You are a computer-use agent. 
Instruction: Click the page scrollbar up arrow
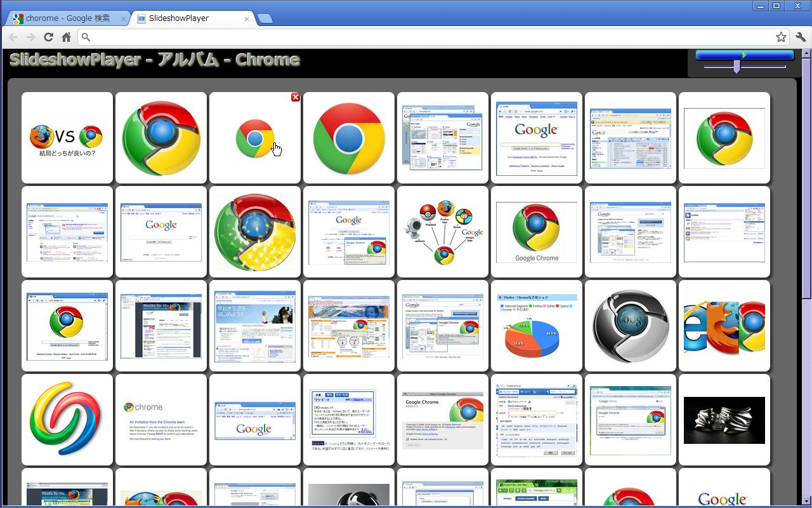(806, 53)
